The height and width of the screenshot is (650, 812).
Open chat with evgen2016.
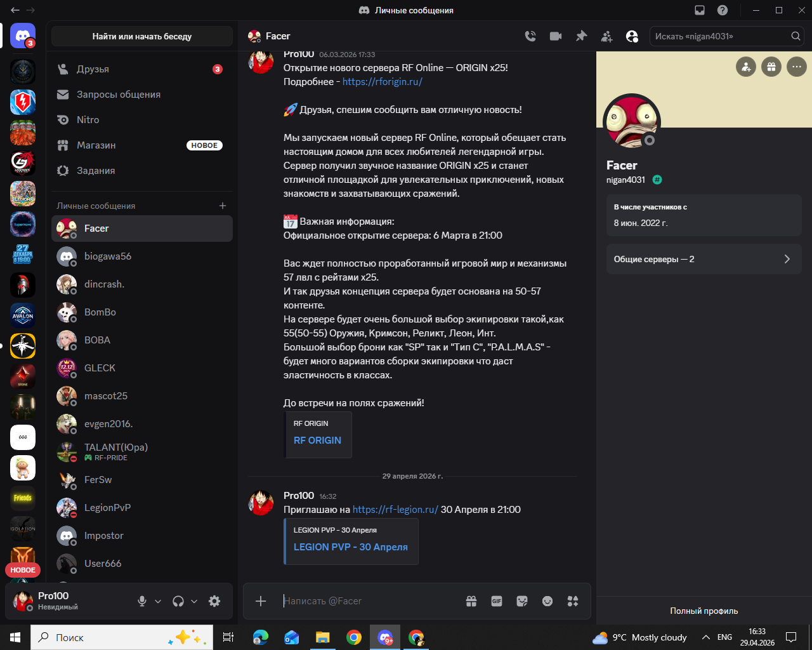point(142,424)
